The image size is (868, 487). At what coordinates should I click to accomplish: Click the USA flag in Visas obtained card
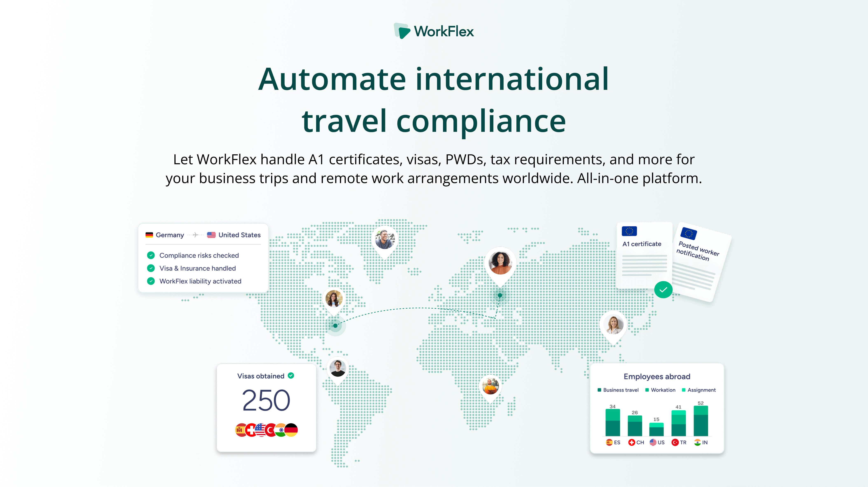point(261,430)
